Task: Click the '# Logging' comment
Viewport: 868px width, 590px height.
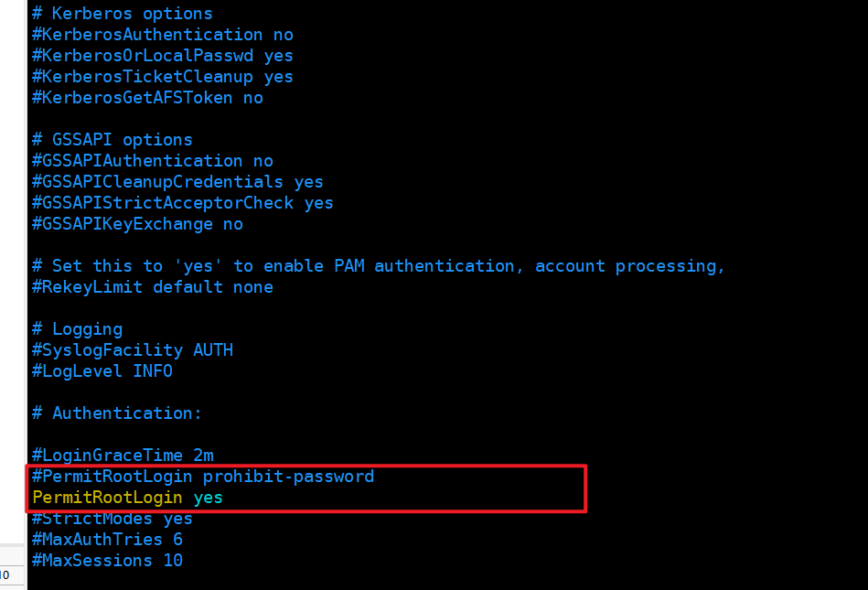Action: pos(78,329)
